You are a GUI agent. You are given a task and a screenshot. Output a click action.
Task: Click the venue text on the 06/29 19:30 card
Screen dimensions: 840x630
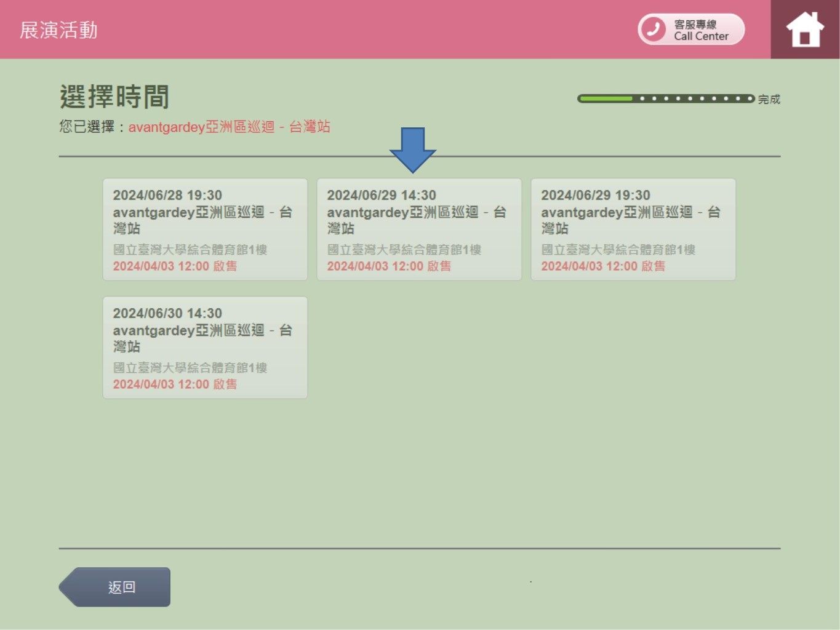tap(618, 250)
